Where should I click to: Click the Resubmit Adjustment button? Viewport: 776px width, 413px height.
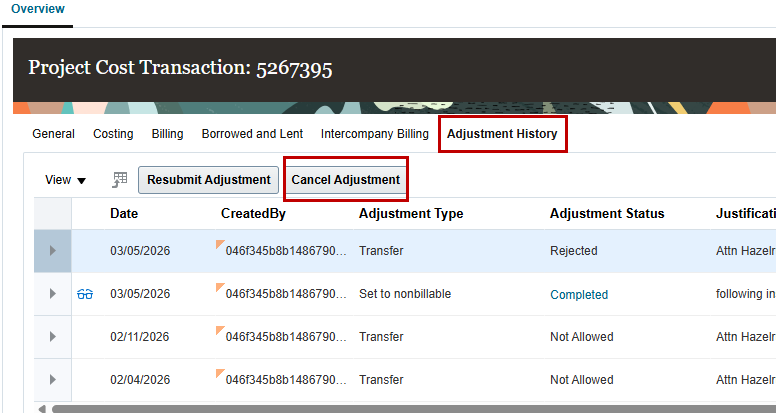(208, 180)
